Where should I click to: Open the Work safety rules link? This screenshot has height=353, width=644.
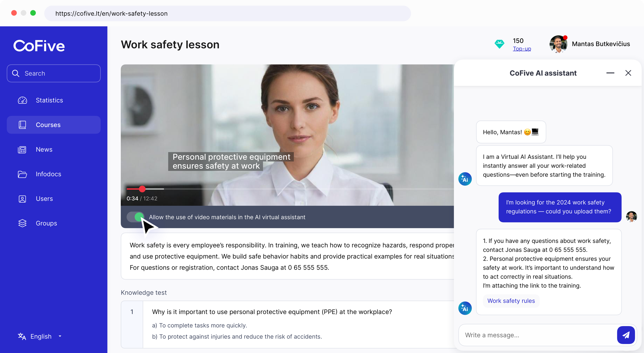coord(511,301)
